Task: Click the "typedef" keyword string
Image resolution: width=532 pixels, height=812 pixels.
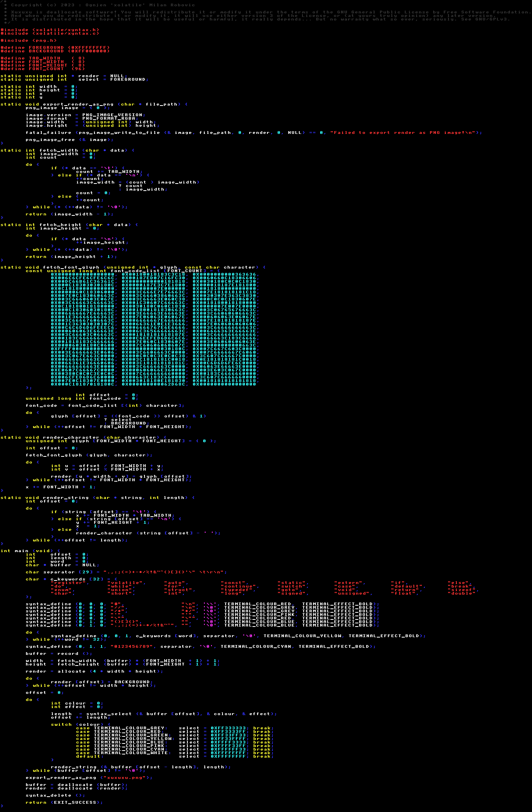Action: click(x=238, y=590)
